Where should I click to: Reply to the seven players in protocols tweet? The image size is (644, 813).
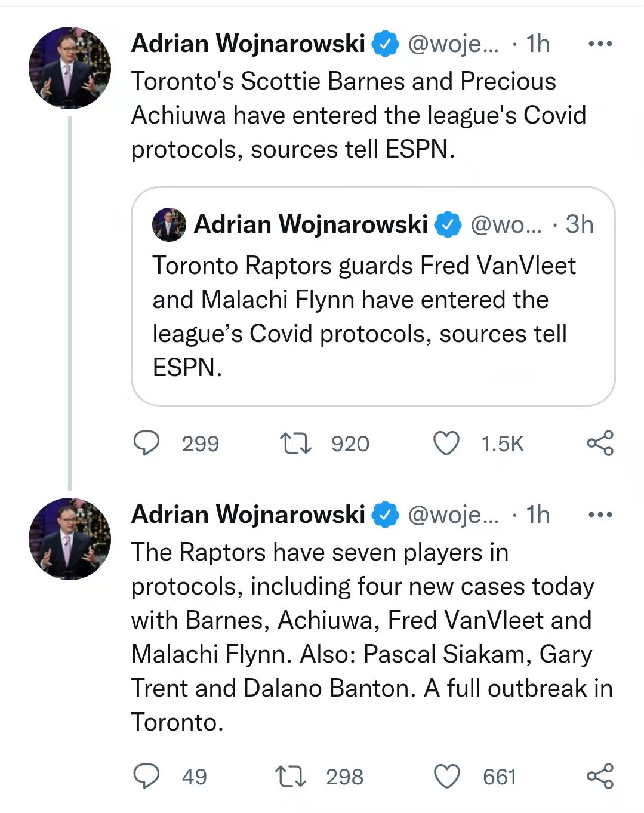coord(146,776)
